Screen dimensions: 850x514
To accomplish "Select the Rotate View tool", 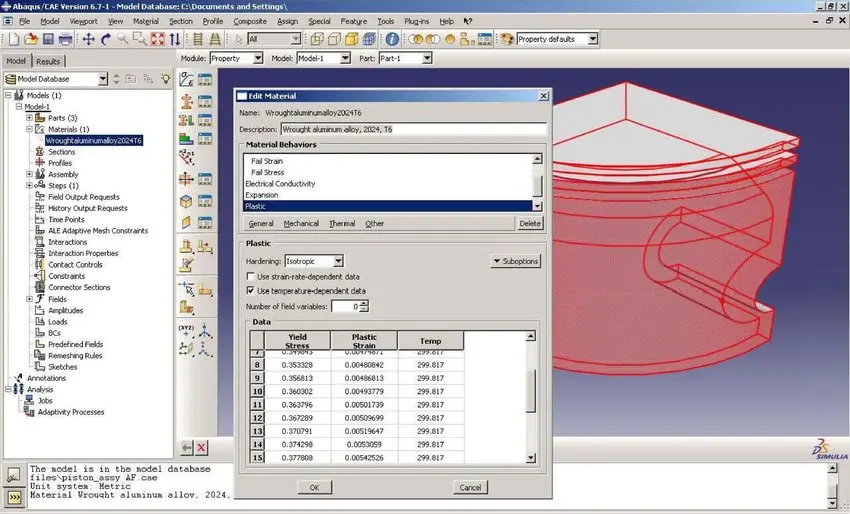I will click(x=106, y=39).
